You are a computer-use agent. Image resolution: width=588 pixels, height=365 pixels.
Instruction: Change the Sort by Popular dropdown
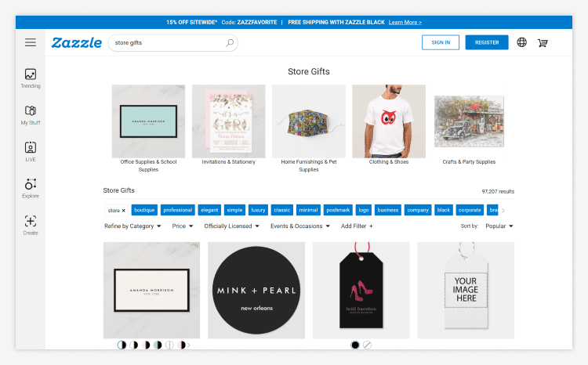tap(499, 226)
